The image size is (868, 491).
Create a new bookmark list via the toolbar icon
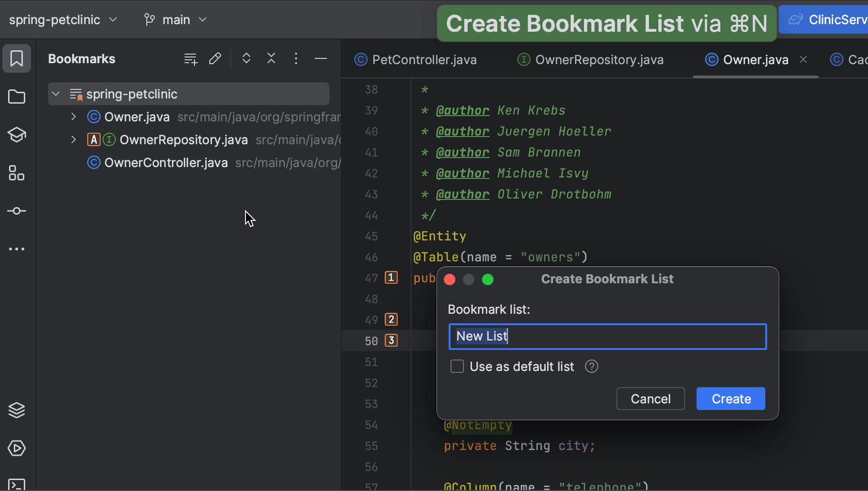[190, 58]
